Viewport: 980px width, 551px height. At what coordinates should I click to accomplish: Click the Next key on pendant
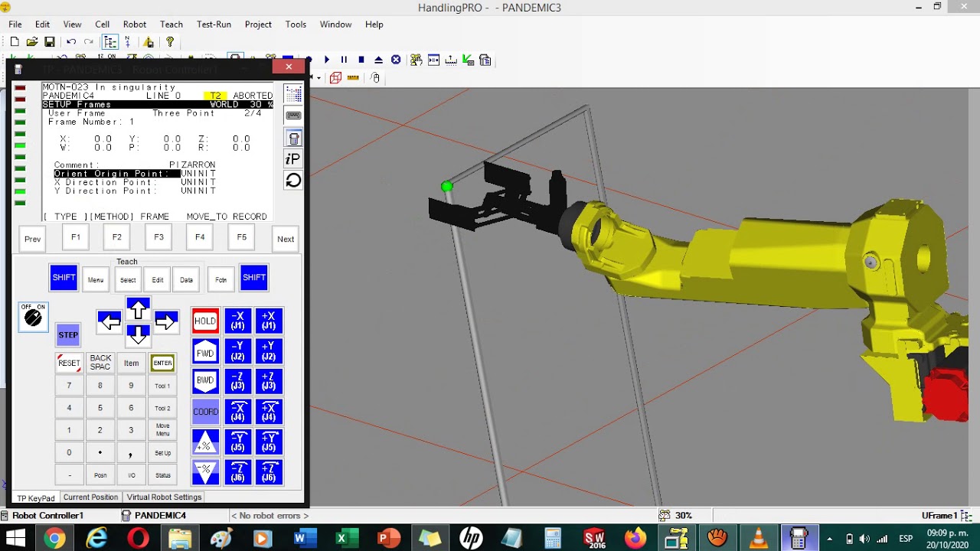click(286, 239)
